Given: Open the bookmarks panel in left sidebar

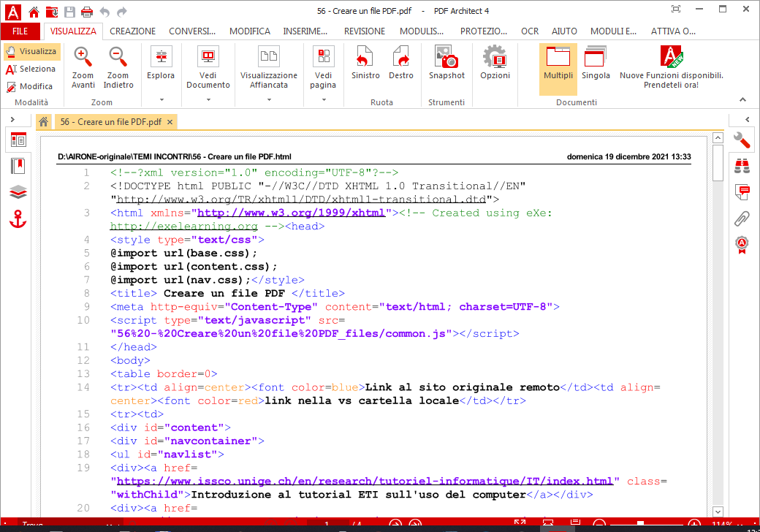Looking at the screenshot, I should click(x=18, y=166).
